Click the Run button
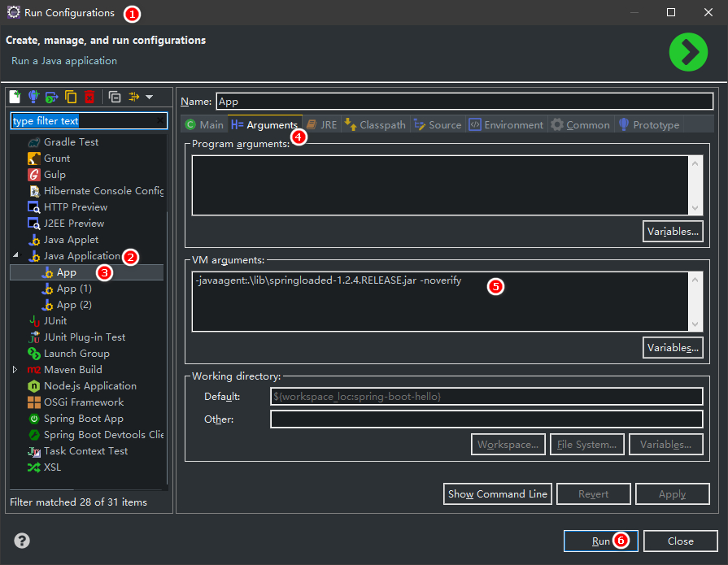The height and width of the screenshot is (565, 728). coord(601,541)
